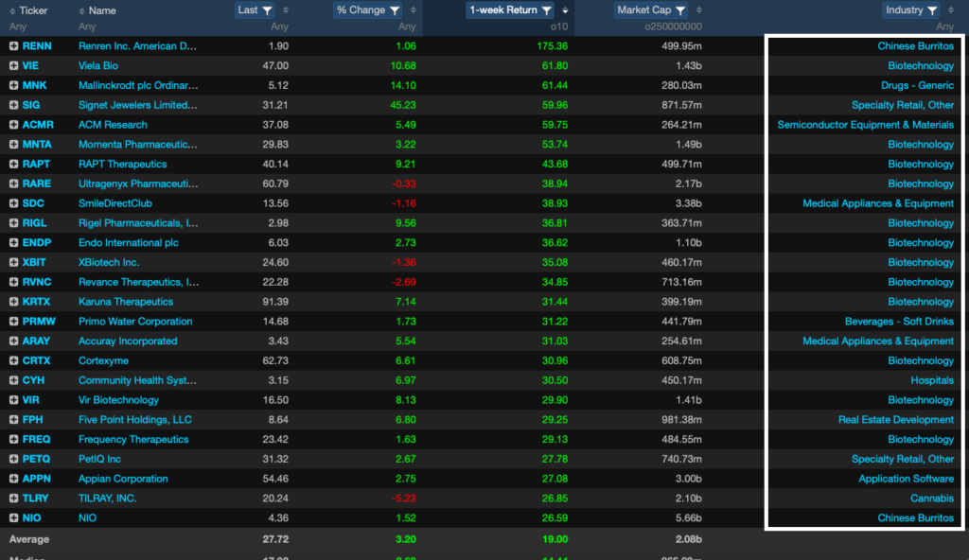Open the Cannabis industry link
Screen dimensions: 969x560
click(932, 499)
